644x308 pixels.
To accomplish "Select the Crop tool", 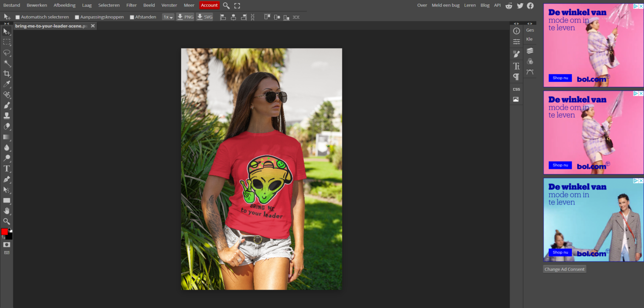I will coord(7,74).
